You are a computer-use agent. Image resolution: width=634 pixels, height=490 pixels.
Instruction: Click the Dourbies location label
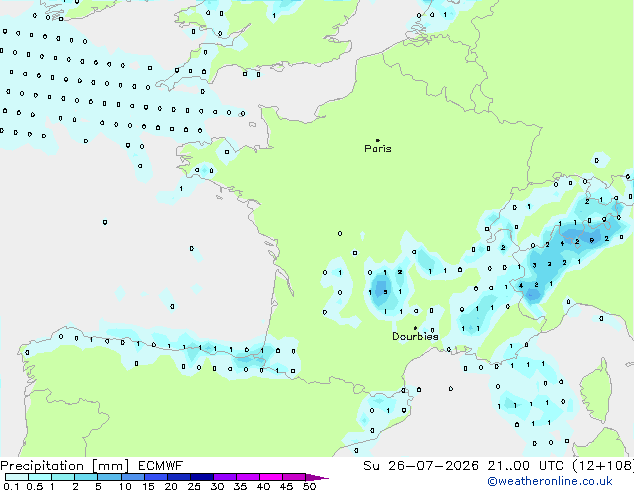tap(415, 336)
